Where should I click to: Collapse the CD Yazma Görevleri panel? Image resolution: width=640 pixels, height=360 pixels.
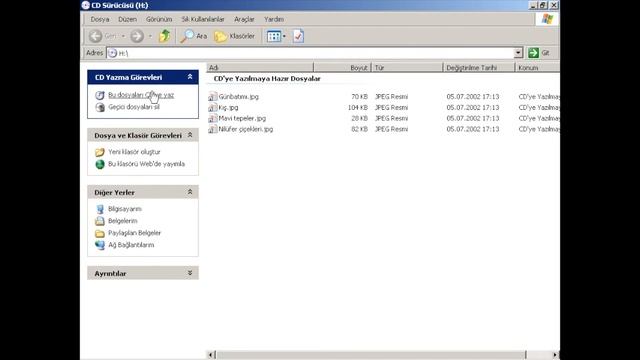tap(190, 77)
